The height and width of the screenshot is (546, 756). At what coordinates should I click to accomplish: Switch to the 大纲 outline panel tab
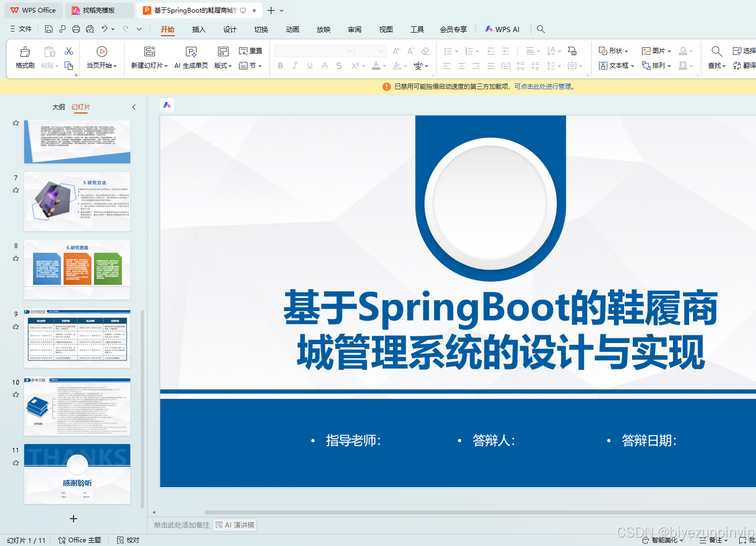(x=58, y=107)
